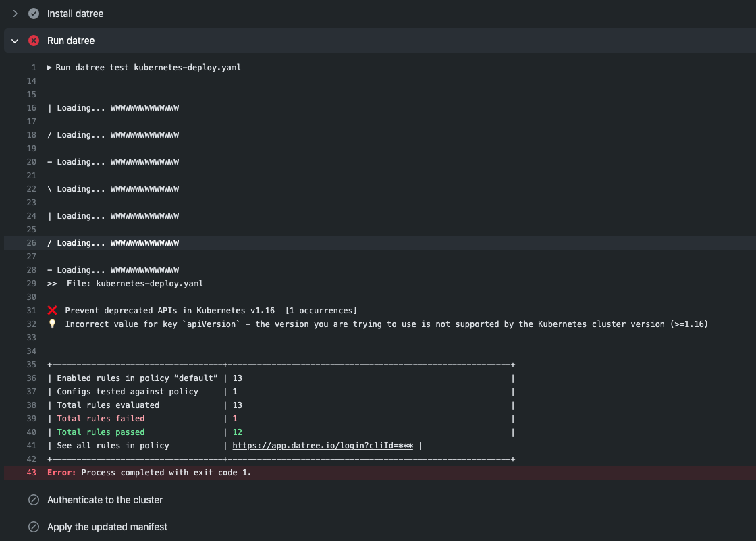Screen dimensions: 756x541
Task: Click the green 'Total rules passed' text
Action: pyautogui.click(x=101, y=432)
